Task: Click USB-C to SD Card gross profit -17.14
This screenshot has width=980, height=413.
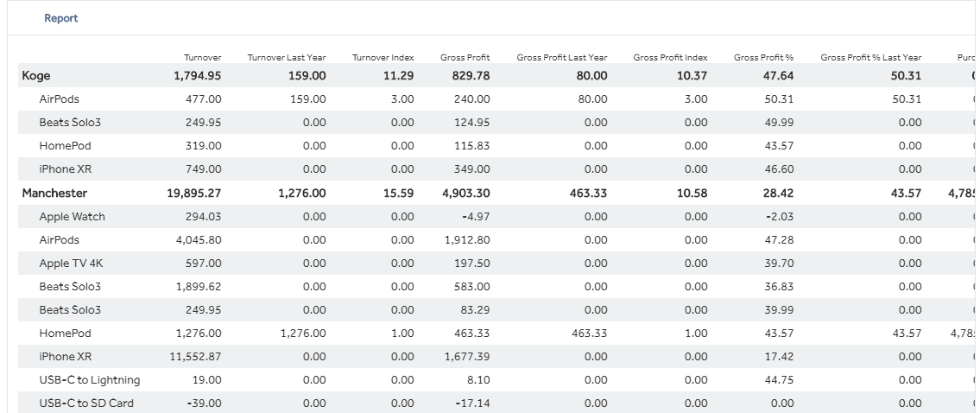Action: point(473,403)
